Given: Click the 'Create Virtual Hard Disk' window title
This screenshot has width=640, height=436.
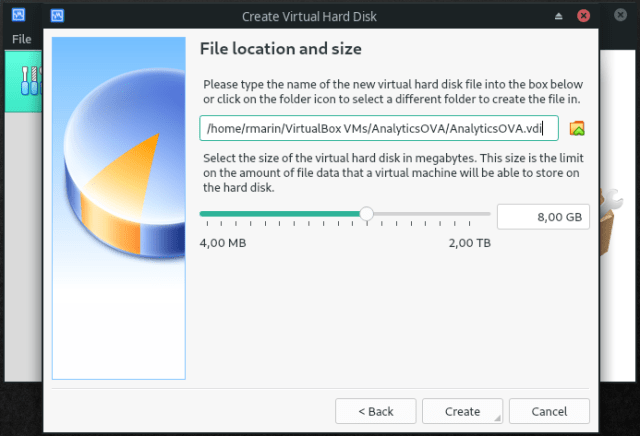Looking at the screenshot, I should (309, 16).
